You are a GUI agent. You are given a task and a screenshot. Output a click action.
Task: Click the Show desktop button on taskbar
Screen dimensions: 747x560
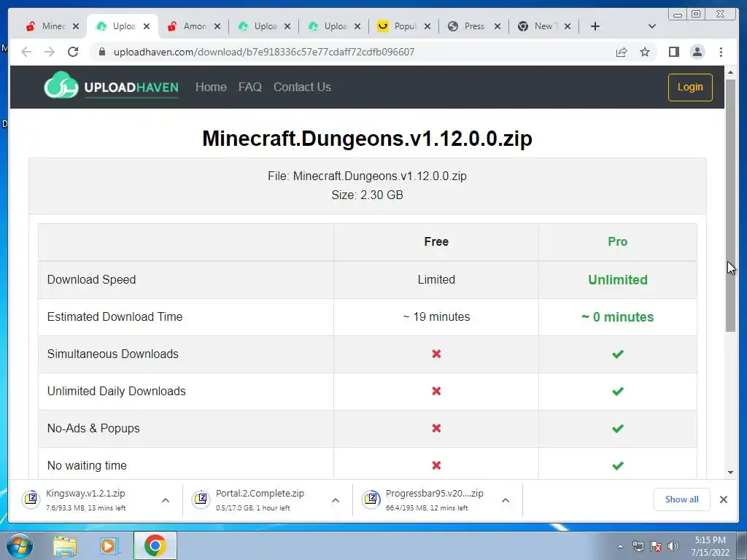(x=741, y=545)
